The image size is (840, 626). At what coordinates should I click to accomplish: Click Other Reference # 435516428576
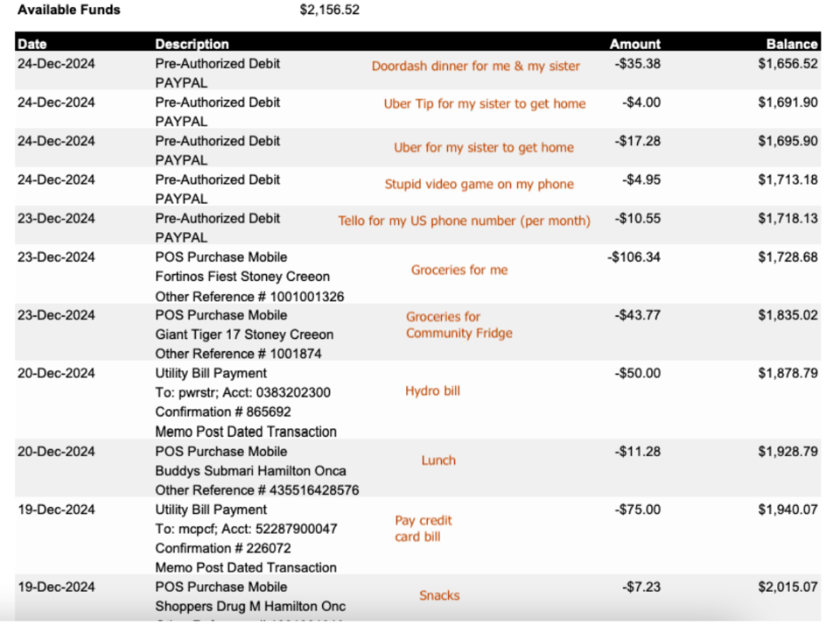pyautogui.click(x=256, y=490)
